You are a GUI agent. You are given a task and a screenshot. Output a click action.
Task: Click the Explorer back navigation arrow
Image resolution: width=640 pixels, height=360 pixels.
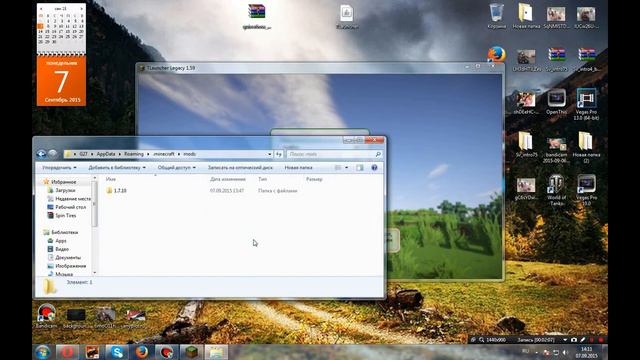click(x=41, y=154)
